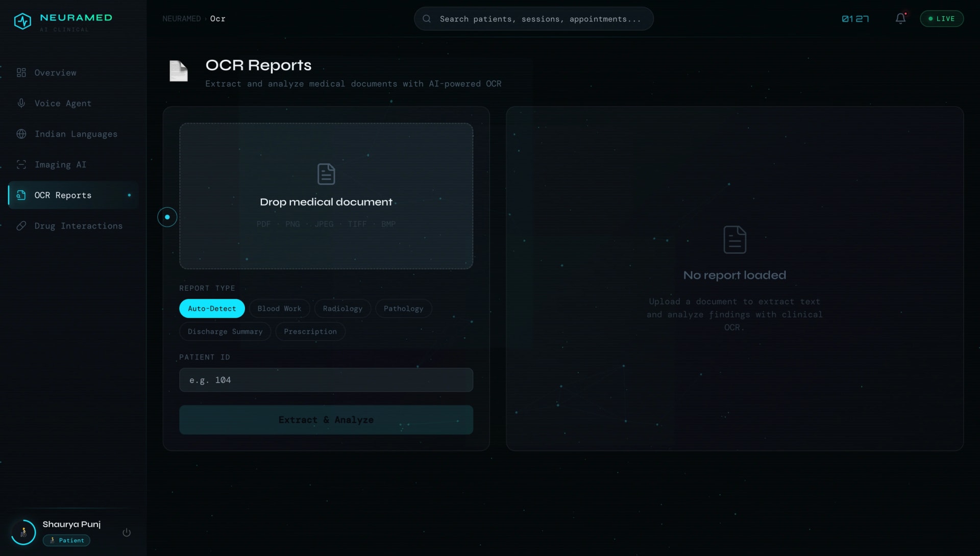Click the OCR Reports document icon in sidebar
980x556 pixels.
21,195
